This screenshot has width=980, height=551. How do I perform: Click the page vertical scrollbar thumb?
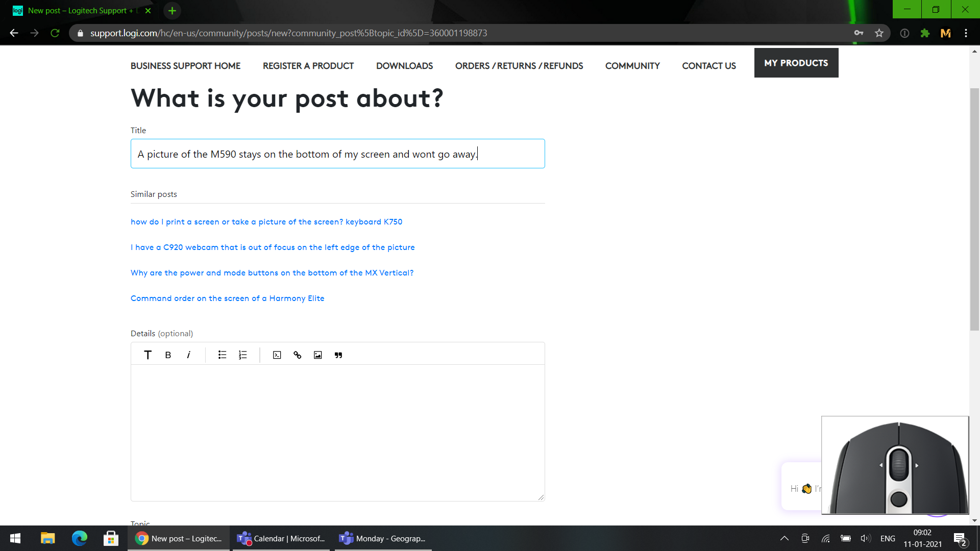coord(974,209)
